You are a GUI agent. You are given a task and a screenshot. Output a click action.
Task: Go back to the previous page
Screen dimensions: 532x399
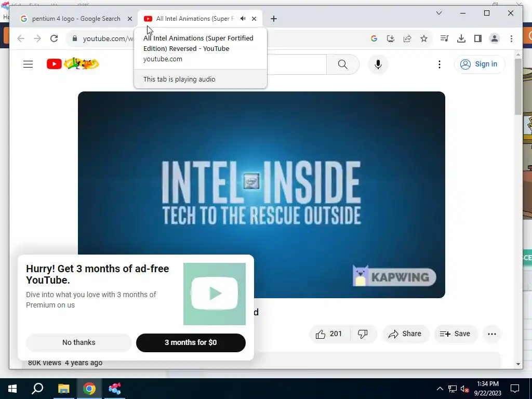pos(21,38)
